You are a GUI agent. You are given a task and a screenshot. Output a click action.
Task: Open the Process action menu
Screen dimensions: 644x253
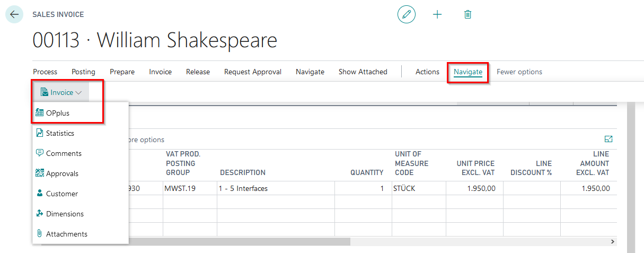[45, 72]
